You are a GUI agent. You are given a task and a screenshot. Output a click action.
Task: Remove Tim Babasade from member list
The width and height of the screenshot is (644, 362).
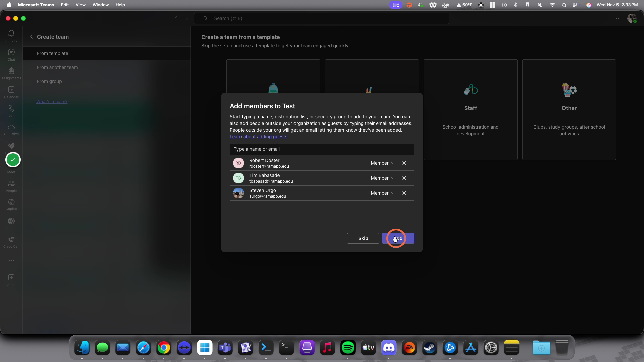404,178
